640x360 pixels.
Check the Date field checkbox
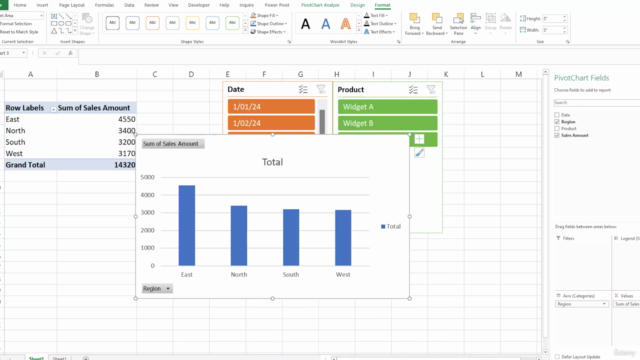tap(557, 115)
